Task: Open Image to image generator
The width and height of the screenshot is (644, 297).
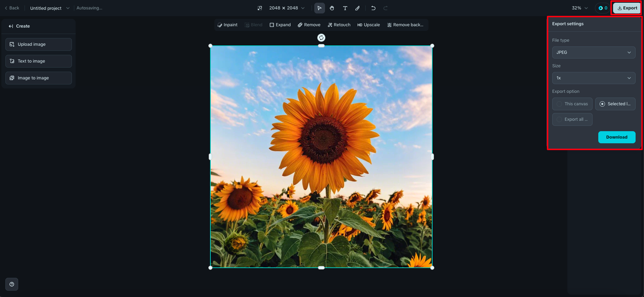Action: click(x=39, y=78)
